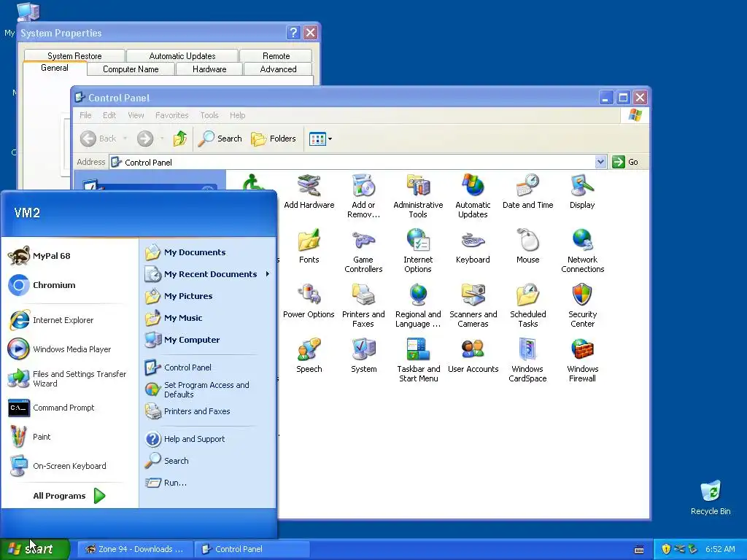Open the View menu
The height and width of the screenshot is (560, 747).
(136, 115)
